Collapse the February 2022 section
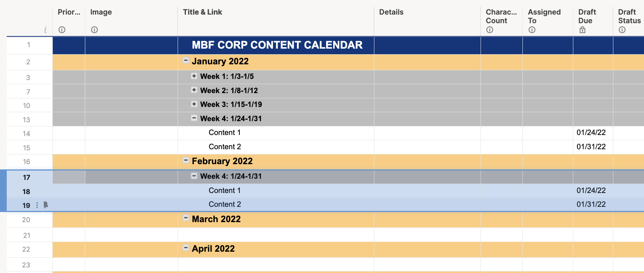This screenshot has height=273, width=644. pyautogui.click(x=186, y=160)
